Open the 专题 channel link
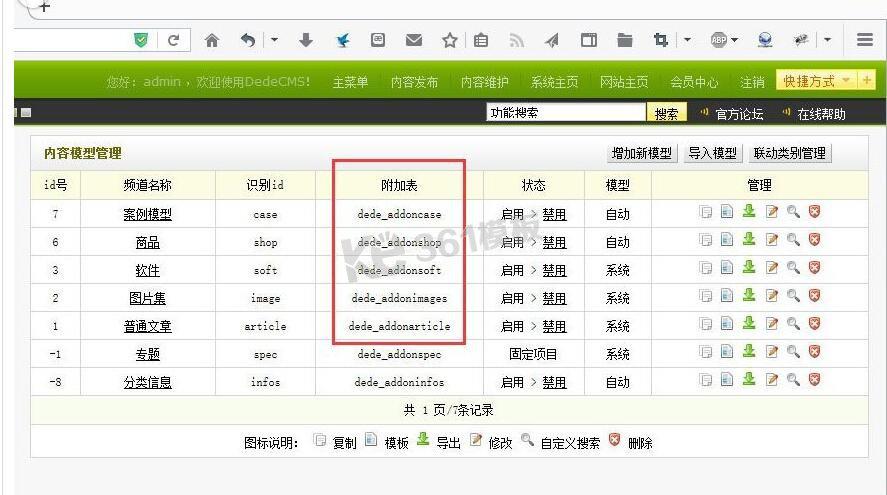This screenshot has width=887, height=495. tap(148, 354)
